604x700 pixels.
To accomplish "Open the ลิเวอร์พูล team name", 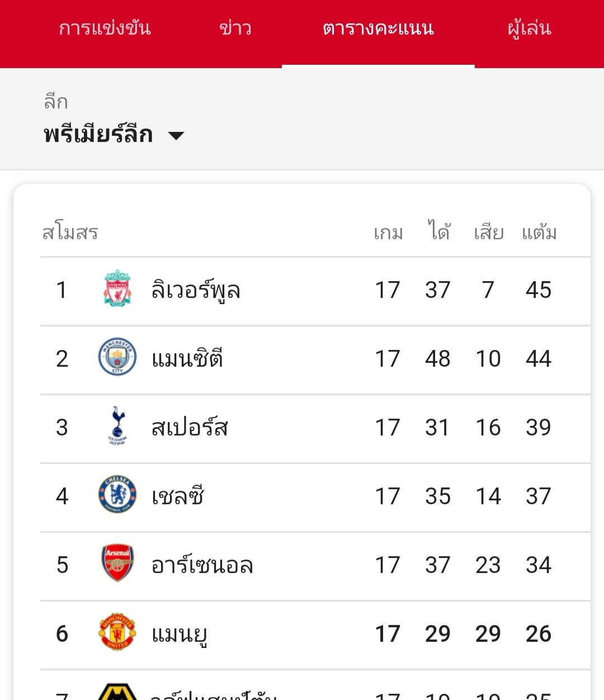I will pos(196,290).
